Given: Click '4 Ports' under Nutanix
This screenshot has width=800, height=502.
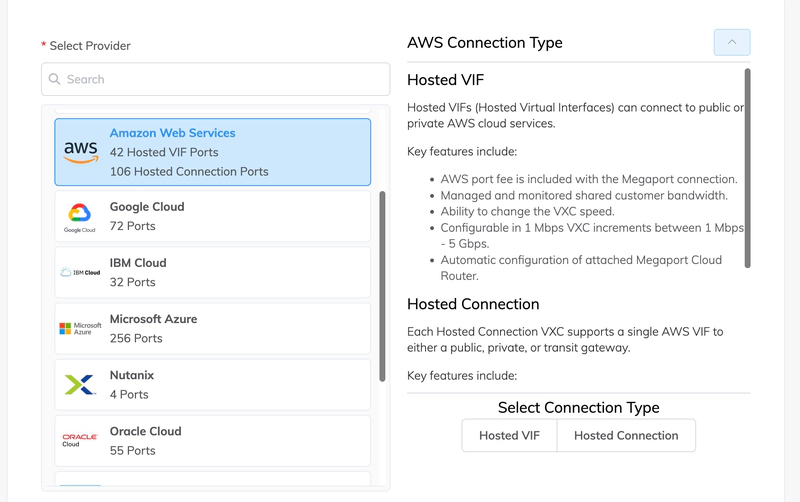Looking at the screenshot, I should [129, 394].
